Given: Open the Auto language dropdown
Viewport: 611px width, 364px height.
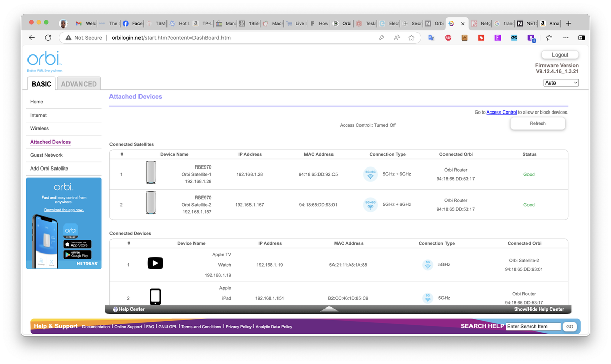Looking at the screenshot, I should coord(561,82).
